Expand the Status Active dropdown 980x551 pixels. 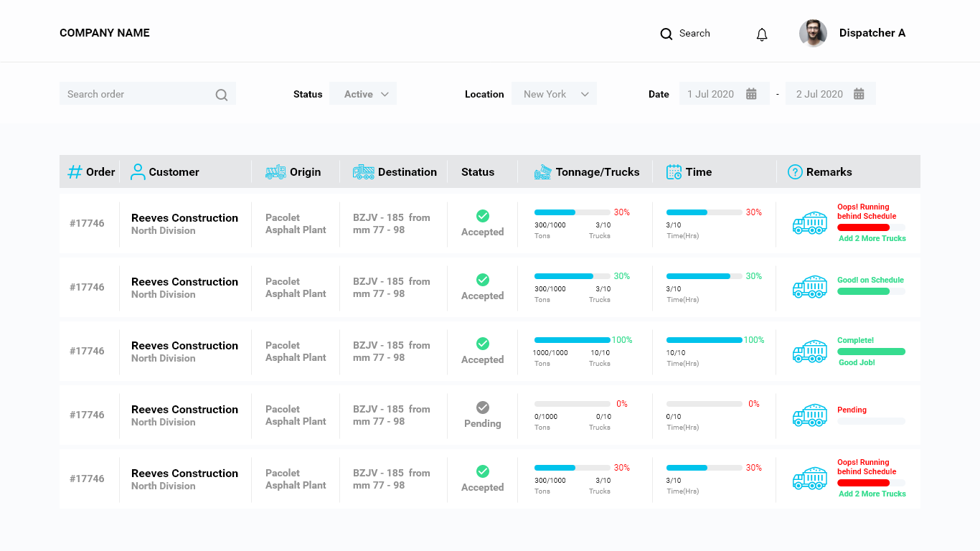click(363, 94)
